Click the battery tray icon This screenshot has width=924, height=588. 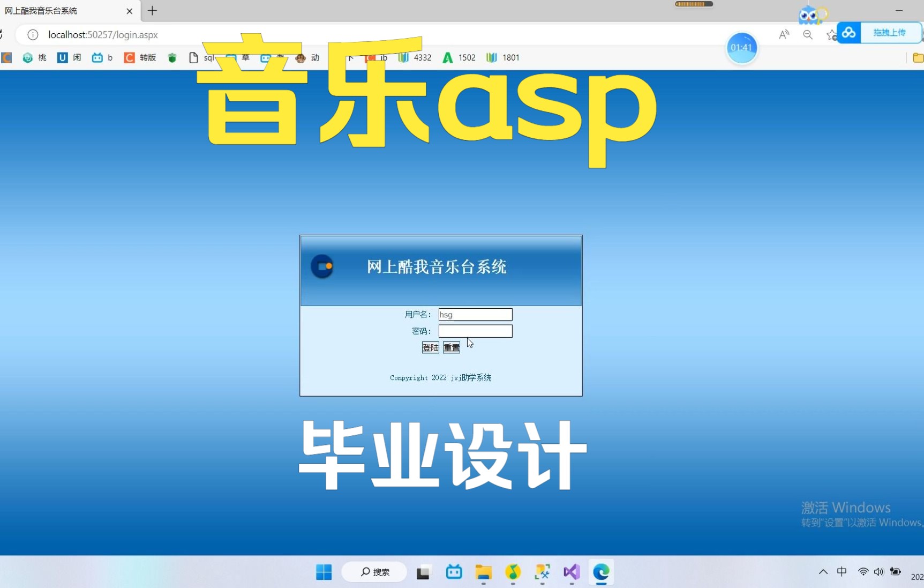click(x=895, y=572)
